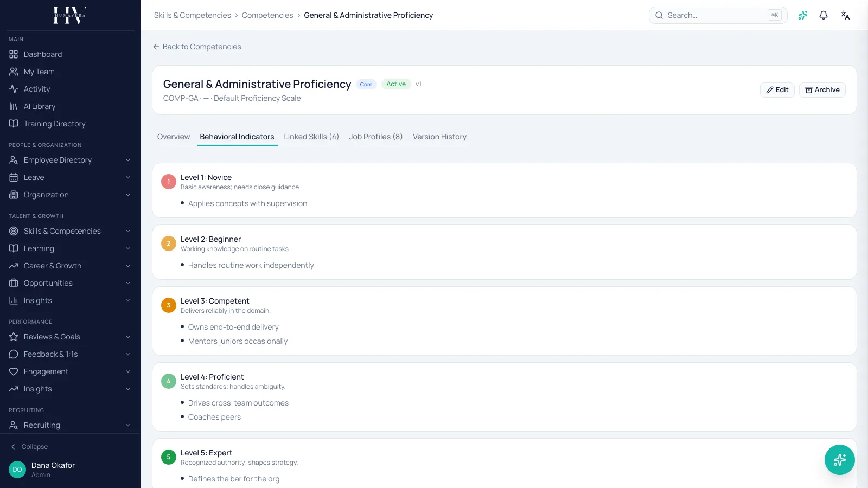
Task: Click the Leave calendar icon
Action: pos(14,177)
